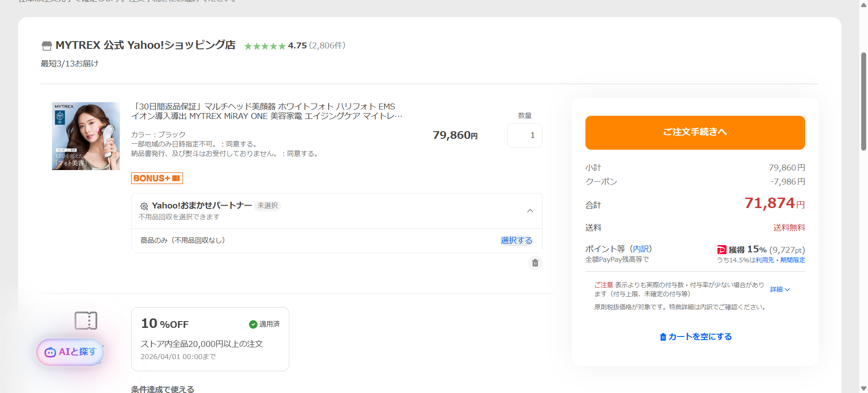Collapse the Yahoo!おまかせパートナー section chevron
This screenshot has height=393, width=868.
click(530, 211)
